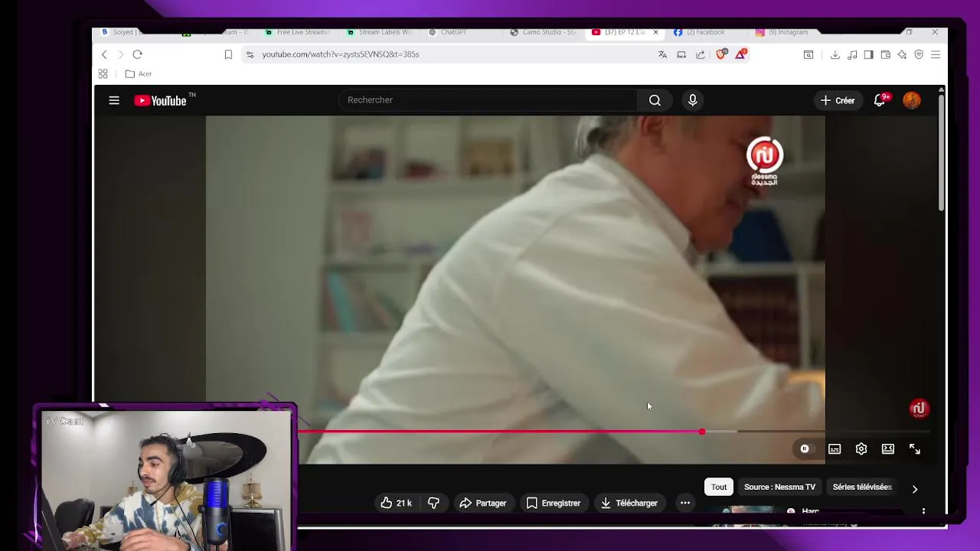Click the cast/screen icon in the address bar

pyautogui.click(x=681, y=54)
